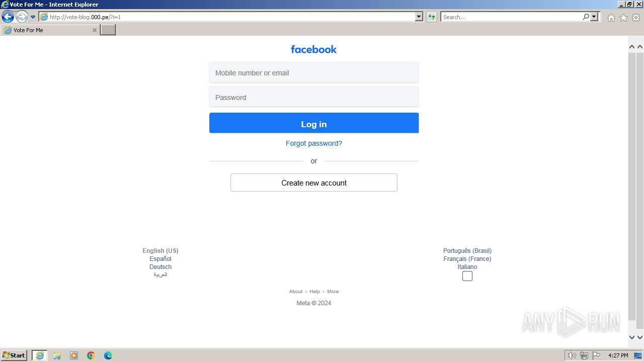Open the Help footer link
This screenshot has width=644, height=362.
[315, 292]
